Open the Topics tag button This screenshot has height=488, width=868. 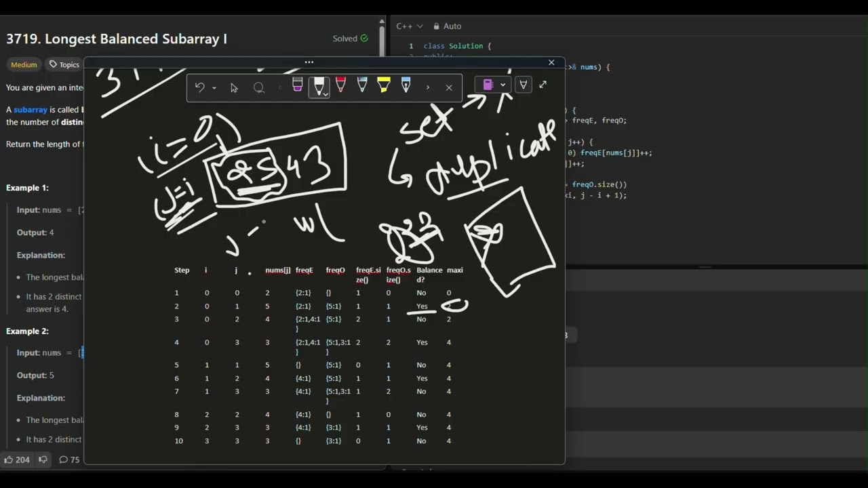pos(64,64)
